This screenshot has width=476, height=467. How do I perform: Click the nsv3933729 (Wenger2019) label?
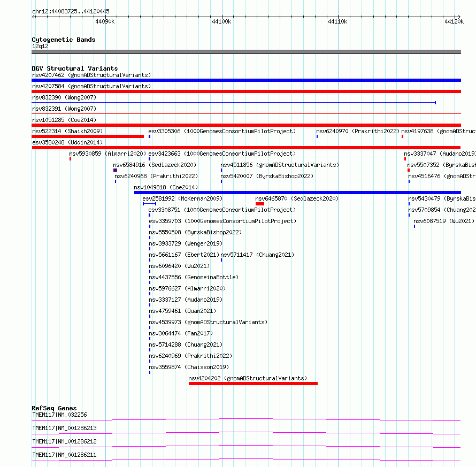tap(186, 243)
